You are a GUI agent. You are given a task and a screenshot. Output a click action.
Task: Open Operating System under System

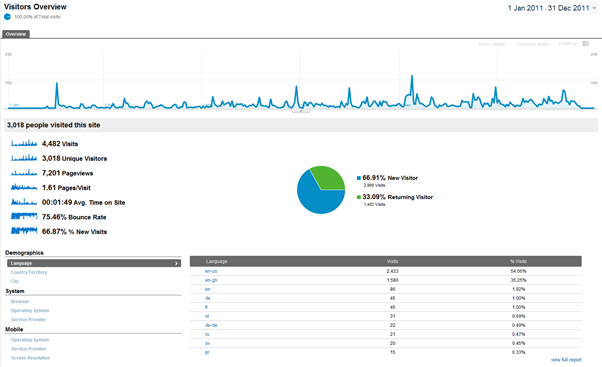[x=30, y=311]
